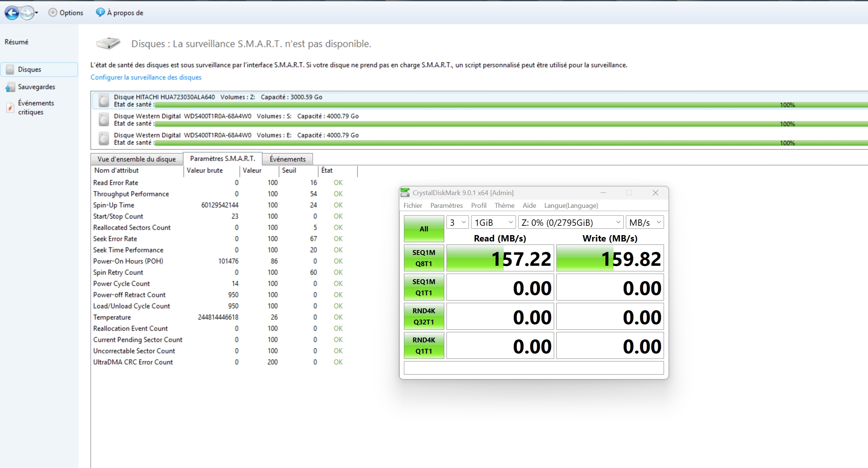The image size is (868, 468).
Task: Open Événements critiques sidebar item
Action: pos(36,107)
